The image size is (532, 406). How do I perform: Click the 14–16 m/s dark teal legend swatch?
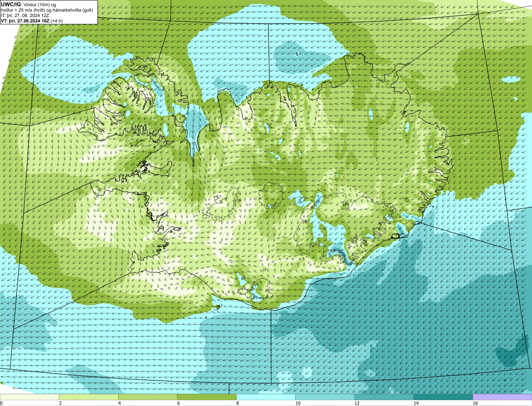tap(443, 397)
